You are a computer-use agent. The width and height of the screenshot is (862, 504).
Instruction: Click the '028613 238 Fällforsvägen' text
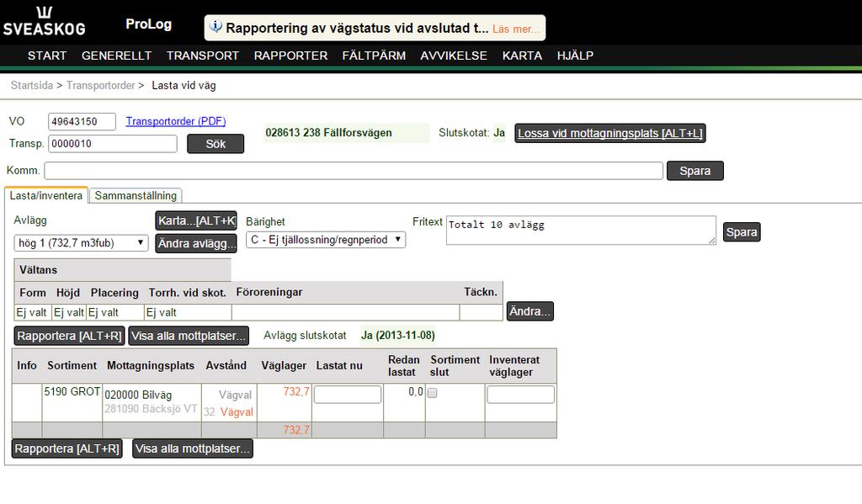pyautogui.click(x=329, y=132)
